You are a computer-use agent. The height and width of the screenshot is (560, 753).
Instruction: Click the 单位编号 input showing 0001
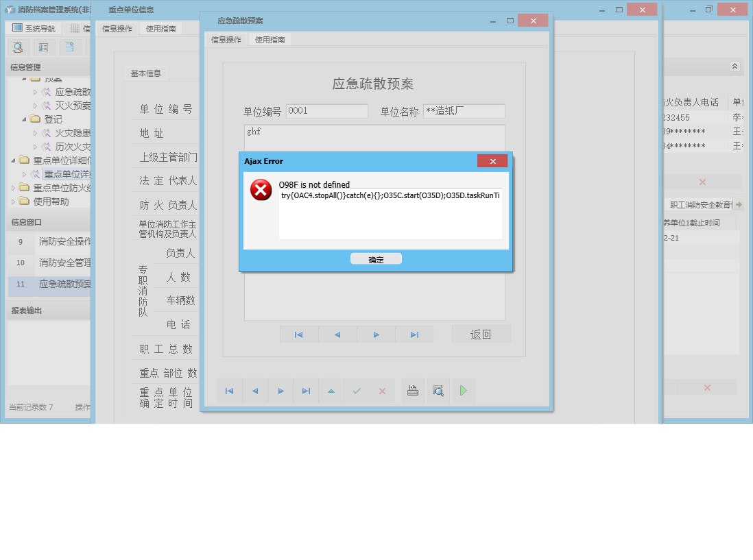pos(327,111)
